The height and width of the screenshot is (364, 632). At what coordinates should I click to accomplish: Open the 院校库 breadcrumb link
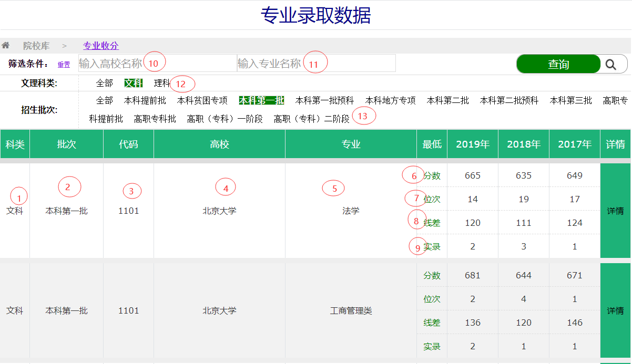pyautogui.click(x=36, y=46)
